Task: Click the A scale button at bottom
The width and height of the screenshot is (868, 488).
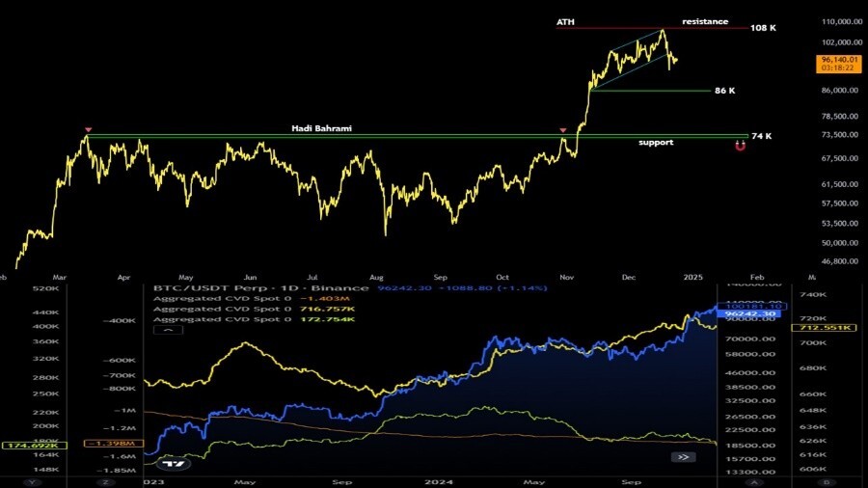Action: (754, 482)
